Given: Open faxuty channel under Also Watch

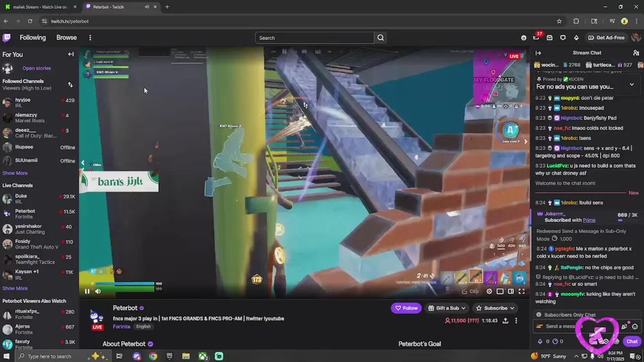Looking at the screenshot, I should tap(39, 344).
